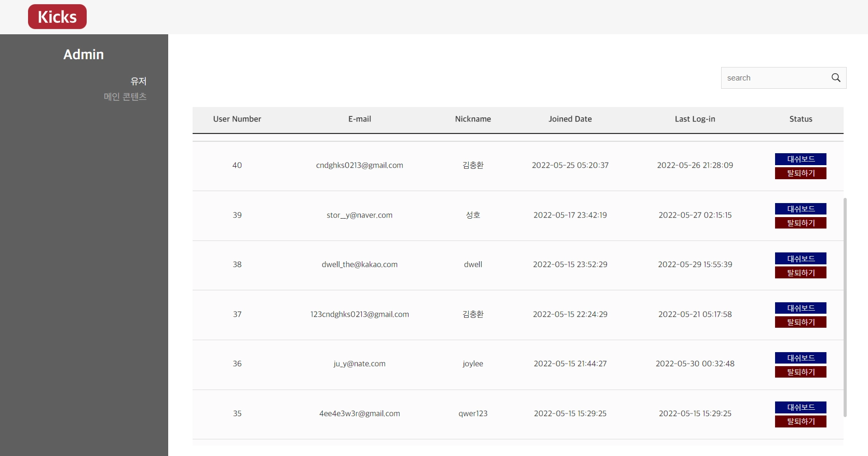Click 탈퇴하기 for user 40

click(x=801, y=173)
